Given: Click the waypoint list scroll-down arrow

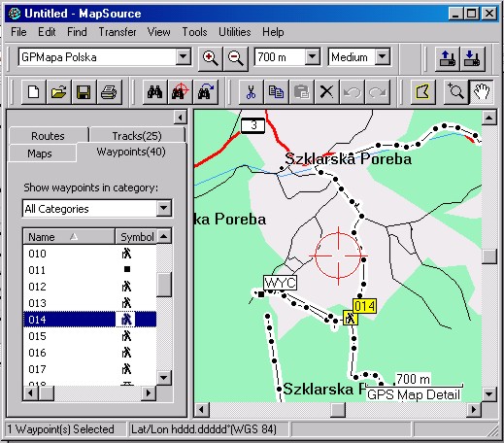Looking at the screenshot, I should click(x=164, y=377).
